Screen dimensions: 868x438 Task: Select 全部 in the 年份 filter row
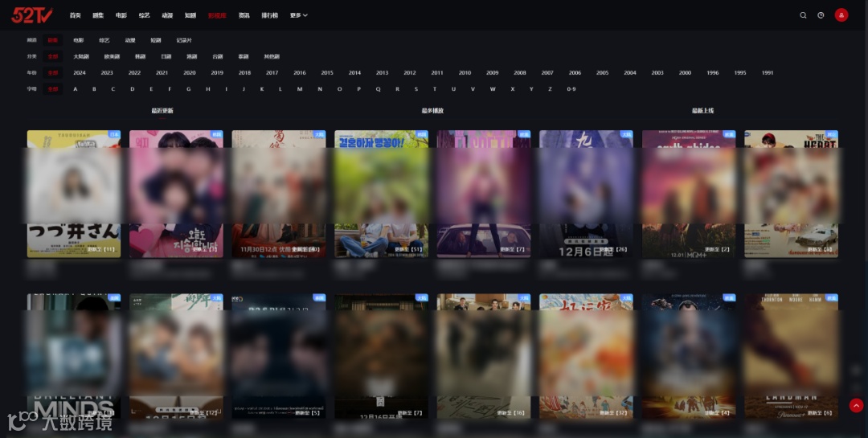coord(52,72)
